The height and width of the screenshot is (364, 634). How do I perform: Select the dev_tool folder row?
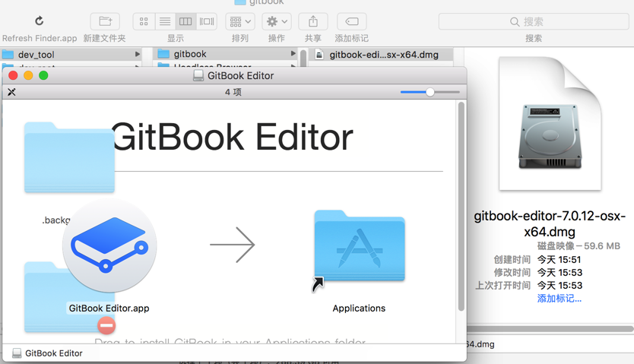(x=71, y=54)
